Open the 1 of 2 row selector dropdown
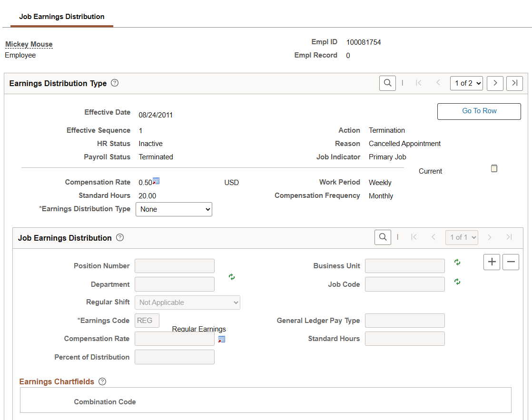Screen dimensions: 532x420 (466, 83)
